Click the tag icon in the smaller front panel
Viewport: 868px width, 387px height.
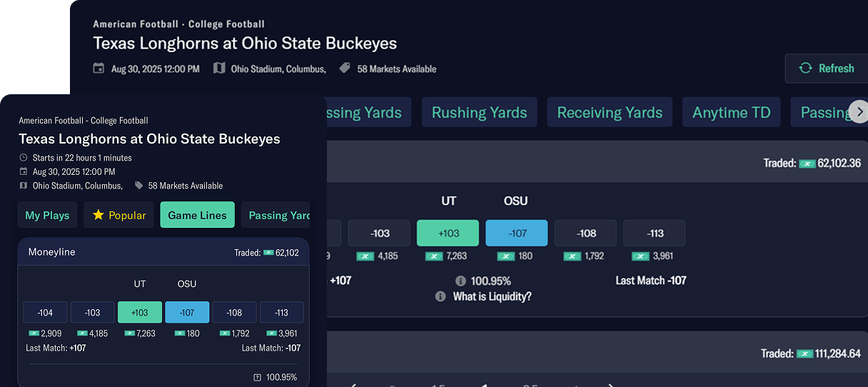coord(139,186)
